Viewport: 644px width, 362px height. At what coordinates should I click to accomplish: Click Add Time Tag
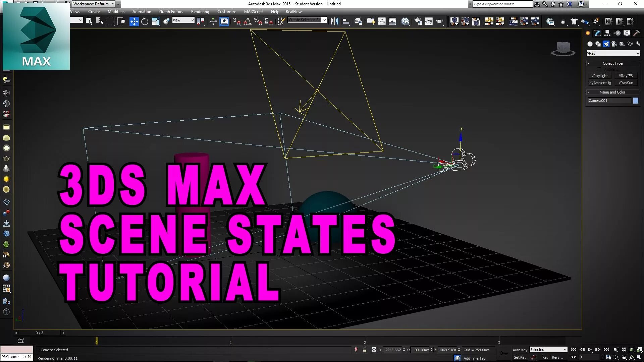474,358
